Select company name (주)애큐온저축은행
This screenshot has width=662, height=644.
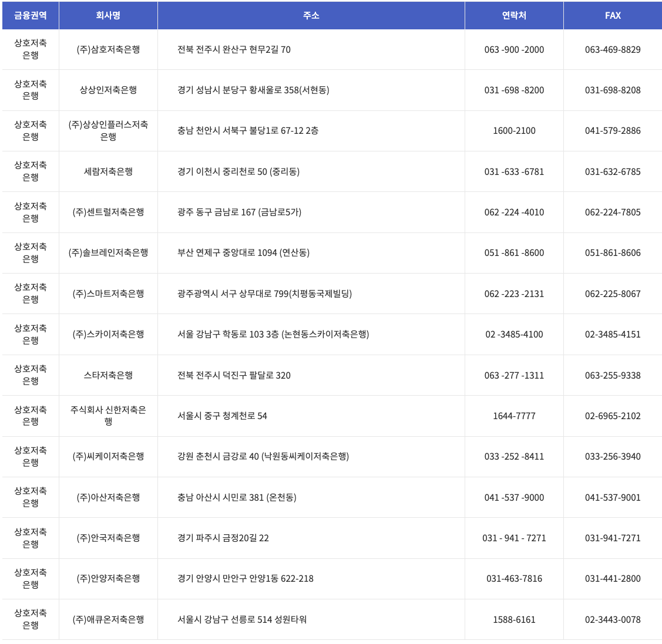tap(108, 619)
